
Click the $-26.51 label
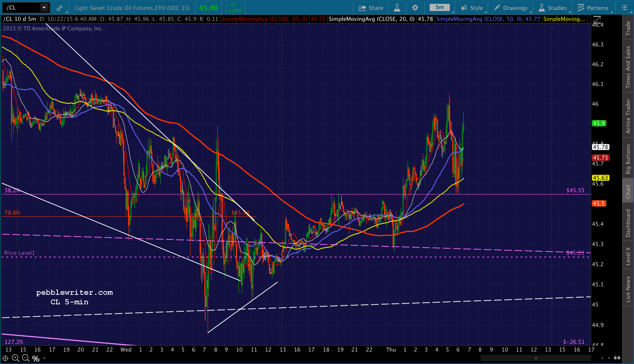tap(574, 342)
